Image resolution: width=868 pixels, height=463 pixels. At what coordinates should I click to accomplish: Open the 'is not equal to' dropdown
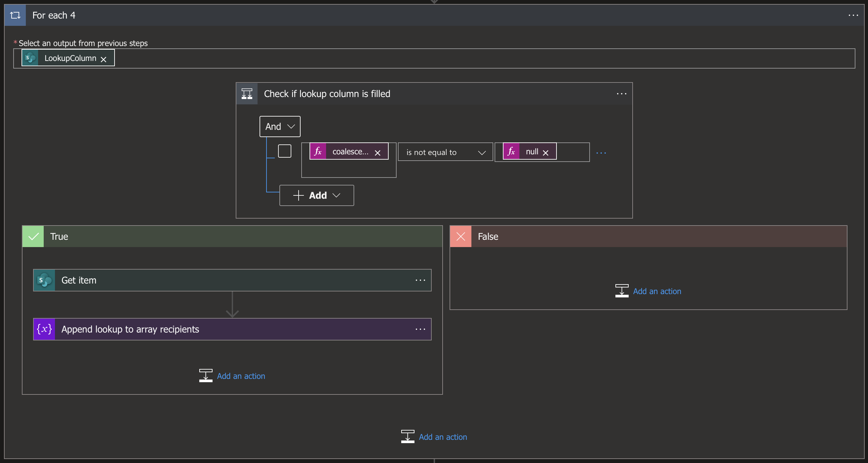click(445, 152)
